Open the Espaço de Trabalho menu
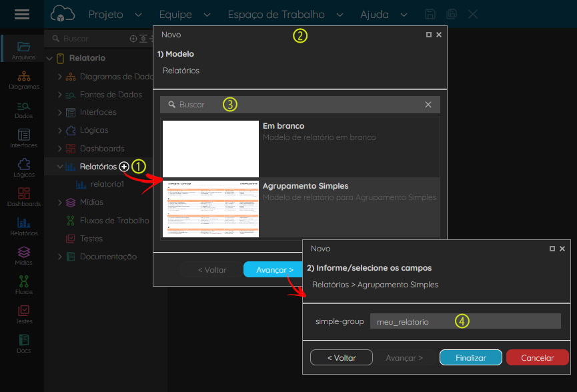577x392 pixels. [x=285, y=15]
